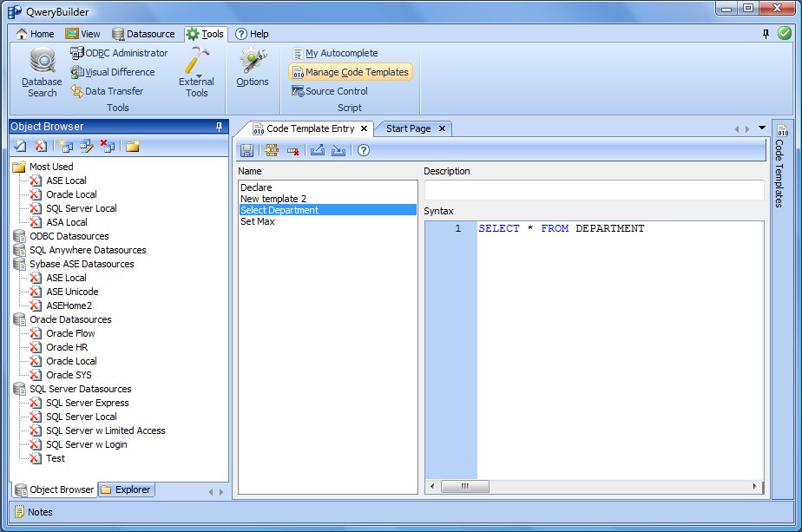Open document tab list dropdown arrow
This screenshot has height=532, width=802.
[762, 128]
